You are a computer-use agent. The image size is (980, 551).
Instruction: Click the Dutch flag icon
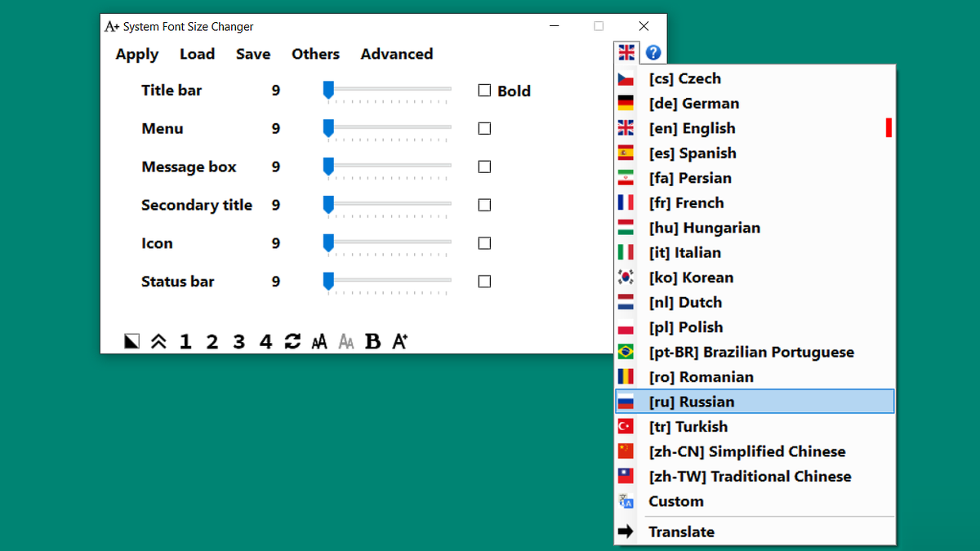point(626,303)
